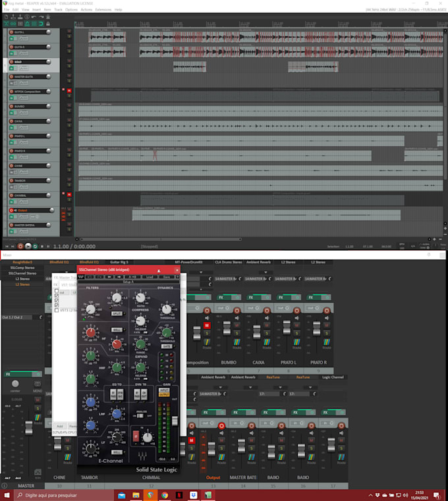Toggle the lock icon in toolbar
This screenshot has width=448, height=501.
point(48,24)
